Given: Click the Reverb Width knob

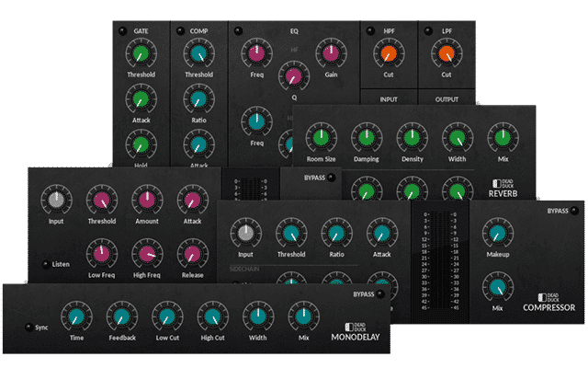Looking at the screenshot, I should (458, 138).
